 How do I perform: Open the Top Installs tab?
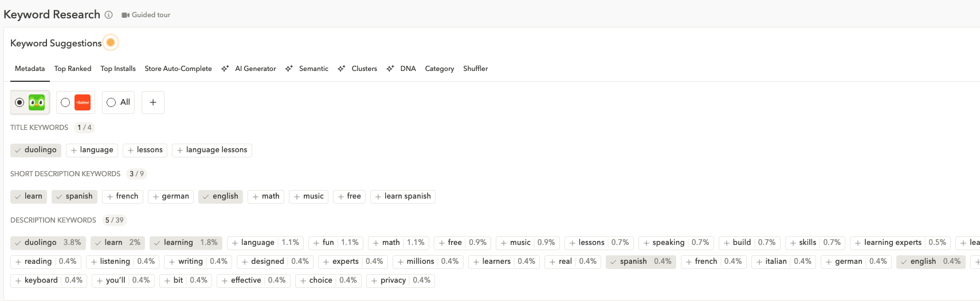click(x=118, y=69)
